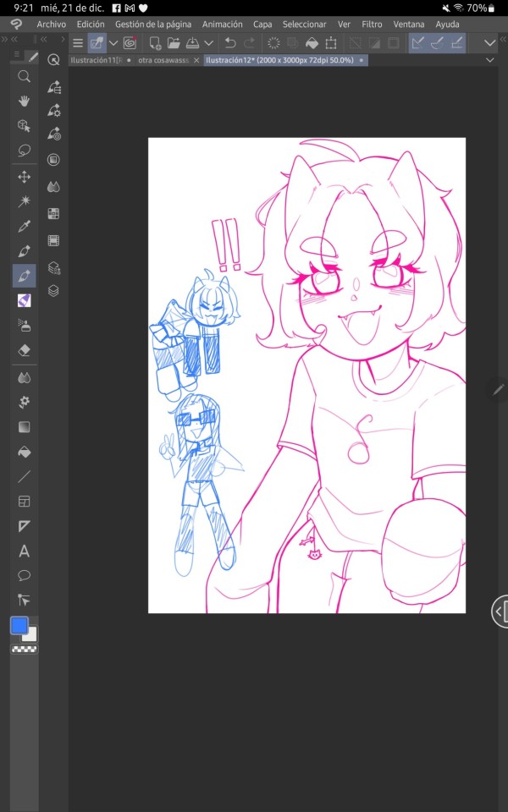The height and width of the screenshot is (812, 508).
Task: Toggle the touch gesture settings button
Action: (97, 43)
